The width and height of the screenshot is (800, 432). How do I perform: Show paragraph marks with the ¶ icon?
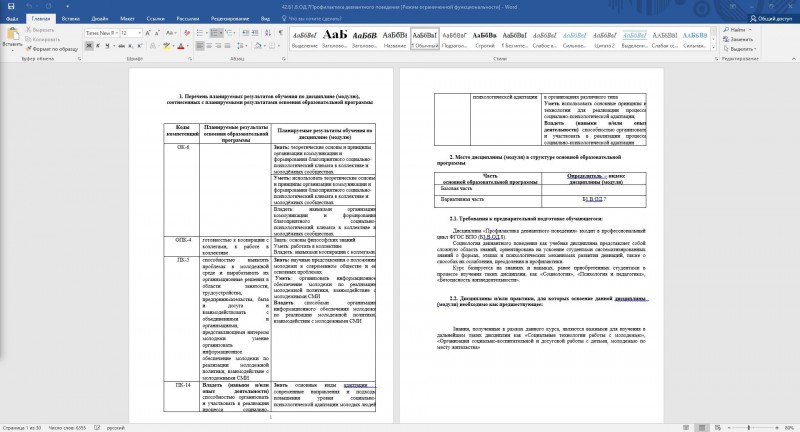coord(281,33)
